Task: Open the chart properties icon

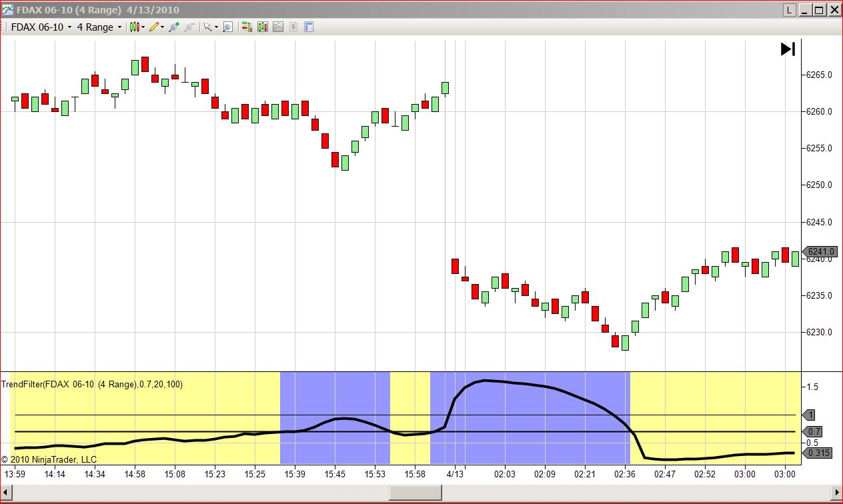Action: (x=308, y=27)
